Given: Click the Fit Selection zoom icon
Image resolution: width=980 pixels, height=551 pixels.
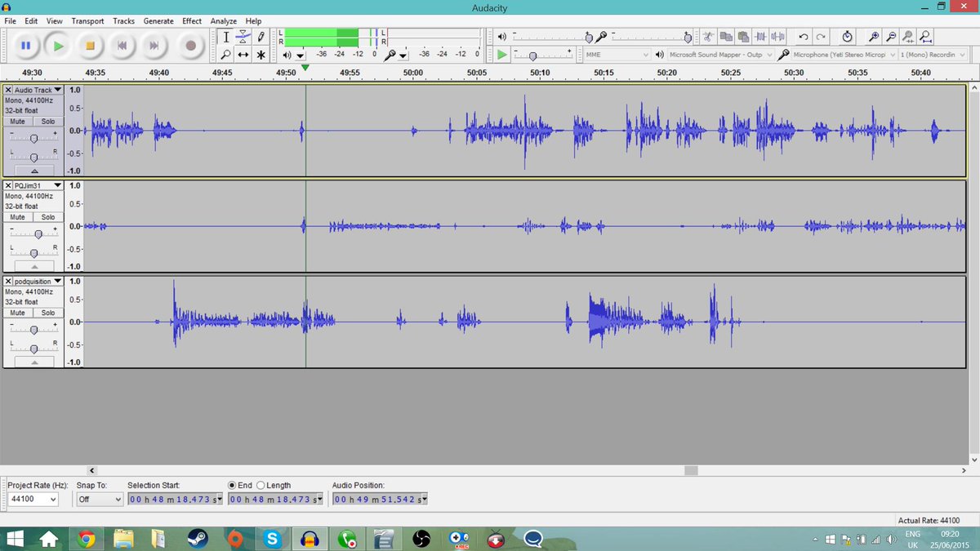Looking at the screenshot, I should click(909, 37).
